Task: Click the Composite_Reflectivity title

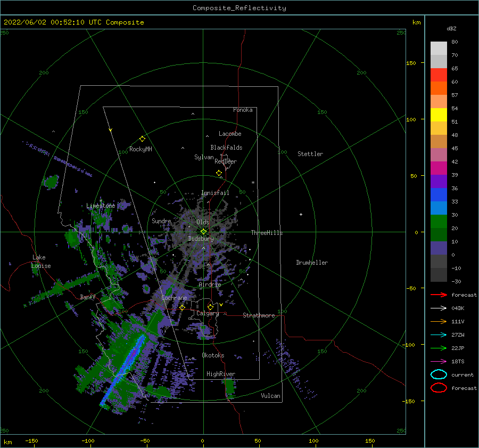Action: [x=240, y=8]
